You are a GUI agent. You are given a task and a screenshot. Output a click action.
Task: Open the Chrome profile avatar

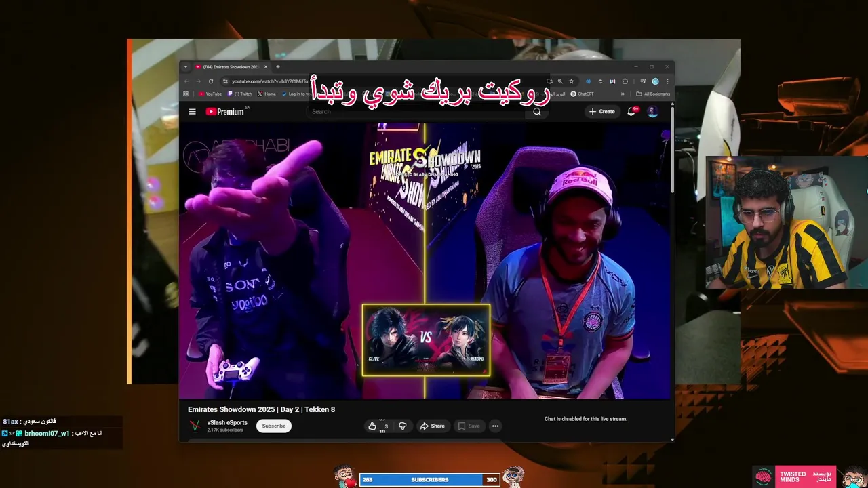pyautogui.click(x=655, y=81)
